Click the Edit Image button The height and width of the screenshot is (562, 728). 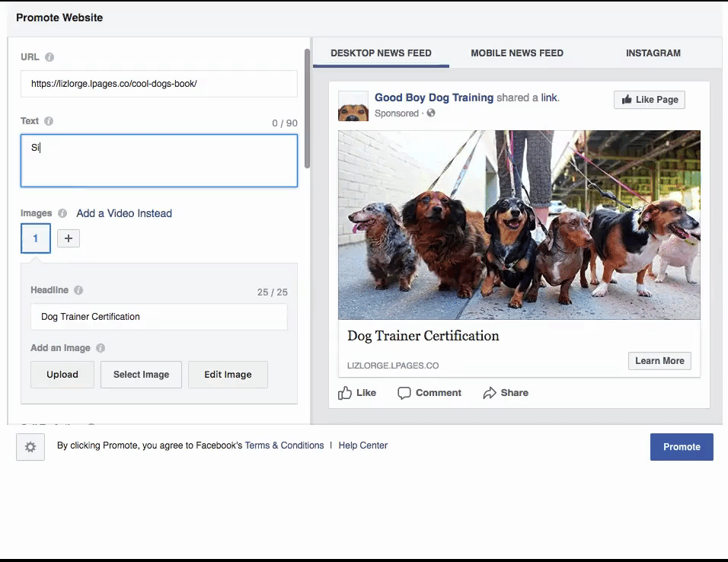[x=228, y=375]
